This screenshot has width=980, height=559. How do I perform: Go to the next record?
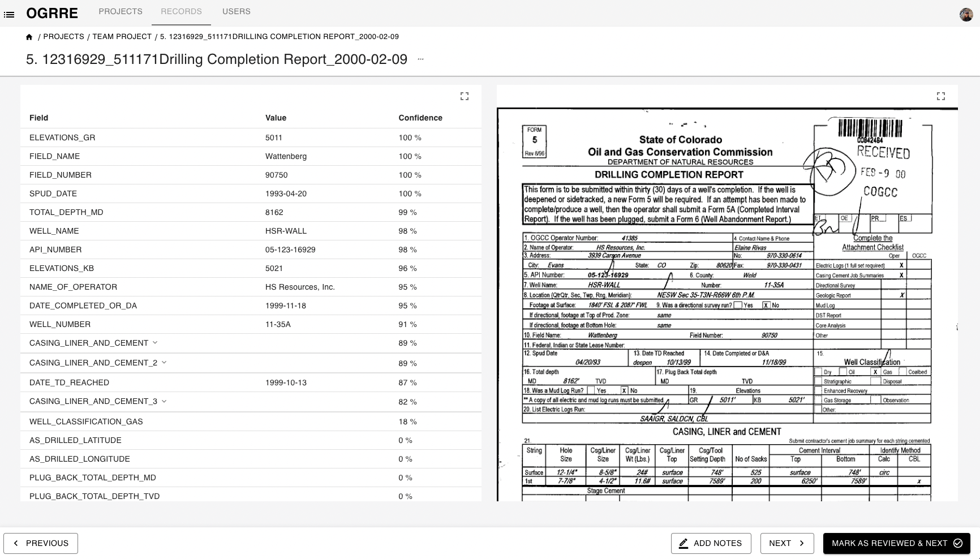pos(787,543)
